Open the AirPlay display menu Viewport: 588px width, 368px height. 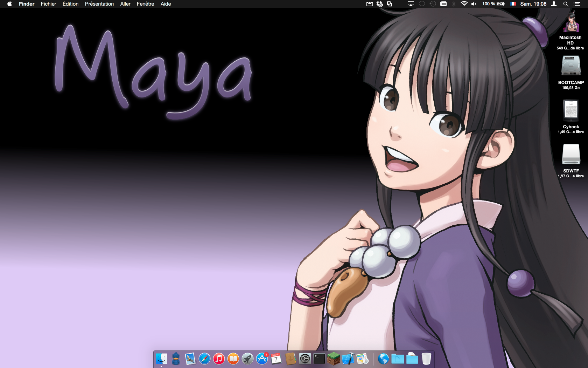(411, 4)
